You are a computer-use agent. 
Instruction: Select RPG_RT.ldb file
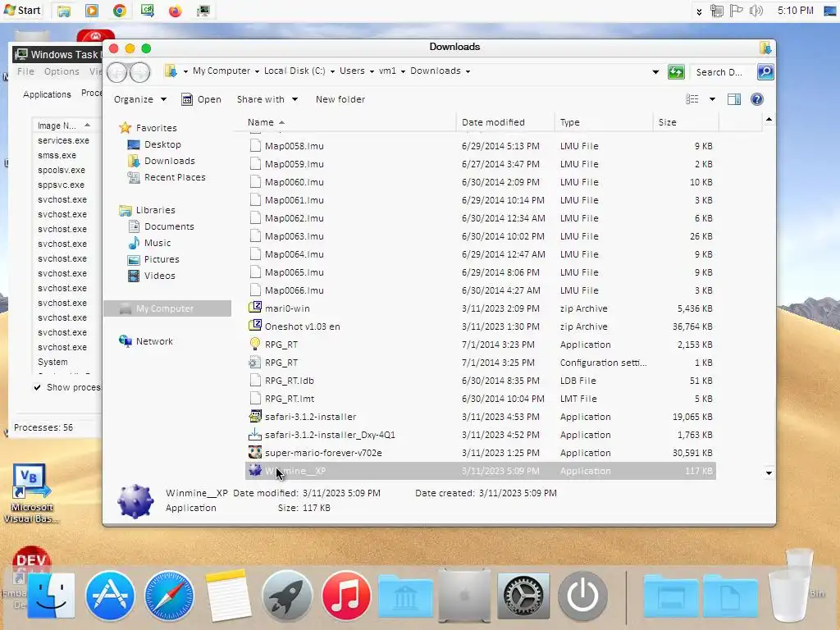pos(481,381)
